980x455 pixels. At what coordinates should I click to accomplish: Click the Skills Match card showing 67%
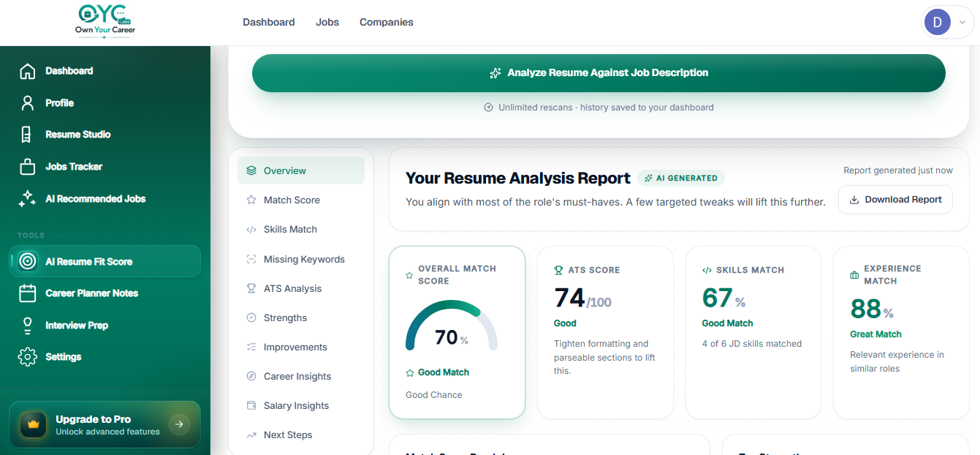point(753,332)
